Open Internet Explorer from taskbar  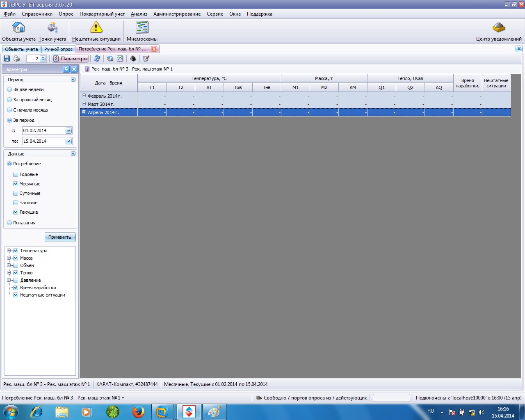point(37,412)
